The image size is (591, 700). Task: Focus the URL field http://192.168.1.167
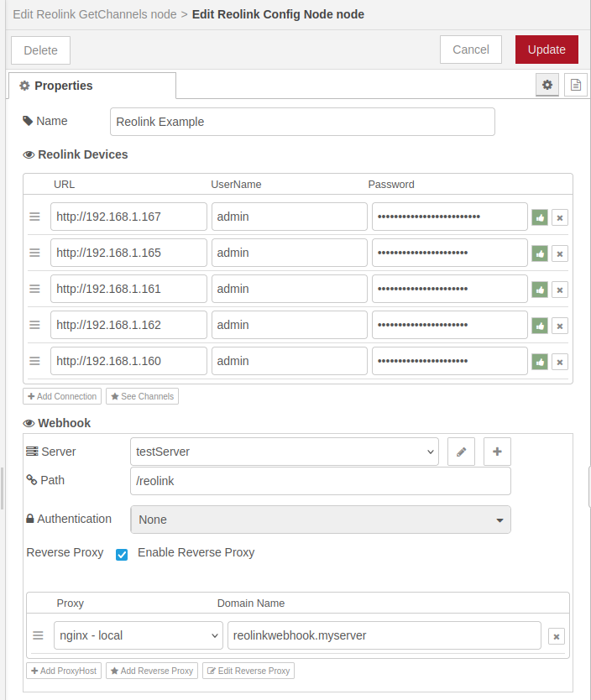tap(128, 217)
